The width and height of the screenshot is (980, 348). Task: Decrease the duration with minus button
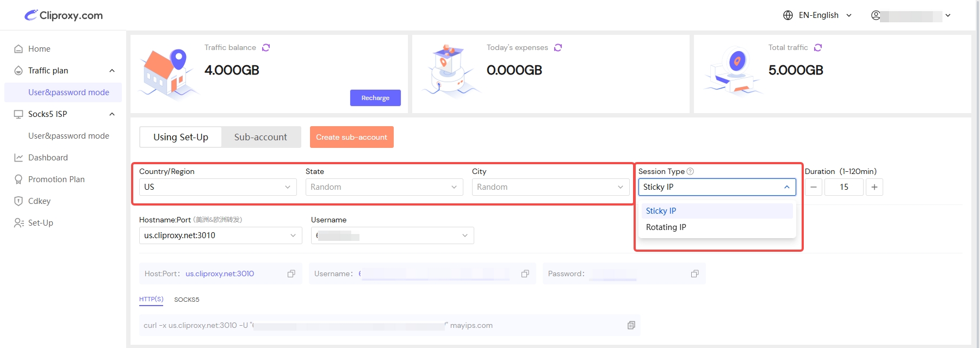[814, 187]
